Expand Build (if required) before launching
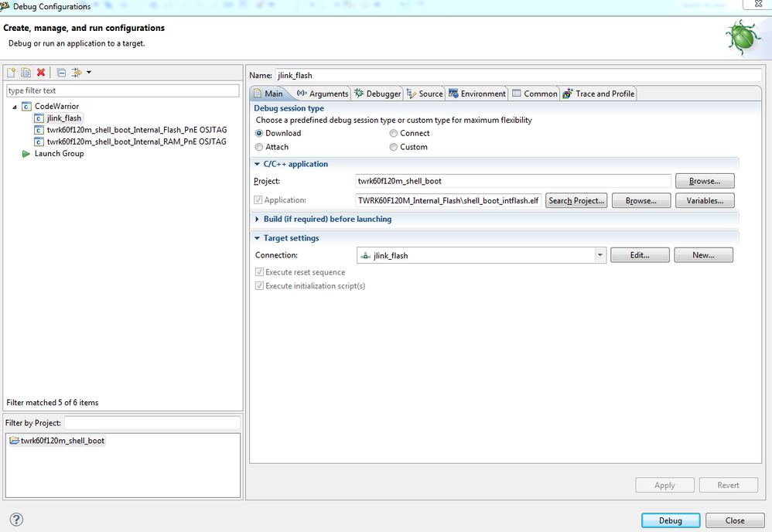Image resolution: width=772 pixels, height=532 pixels. [x=257, y=219]
